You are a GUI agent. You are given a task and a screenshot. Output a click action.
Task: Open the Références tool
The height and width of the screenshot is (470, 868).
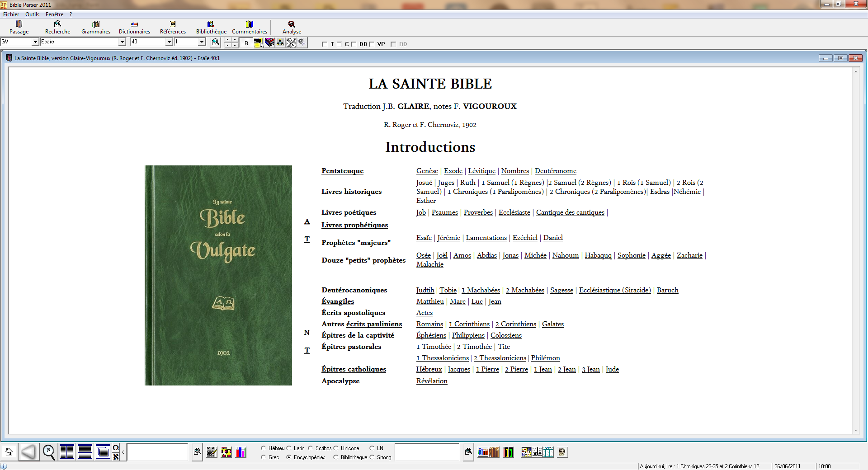(x=173, y=27)
